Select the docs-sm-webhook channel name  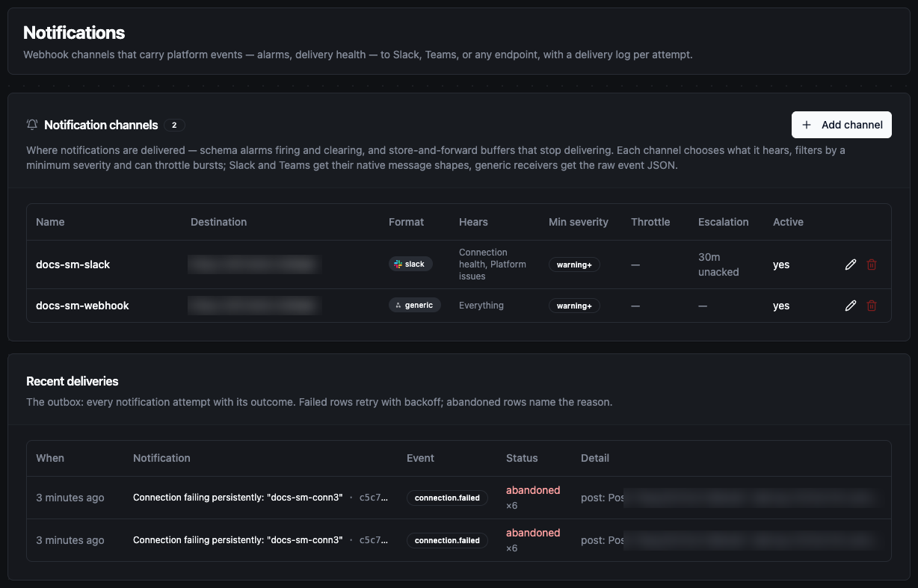(x=82, y=306)
